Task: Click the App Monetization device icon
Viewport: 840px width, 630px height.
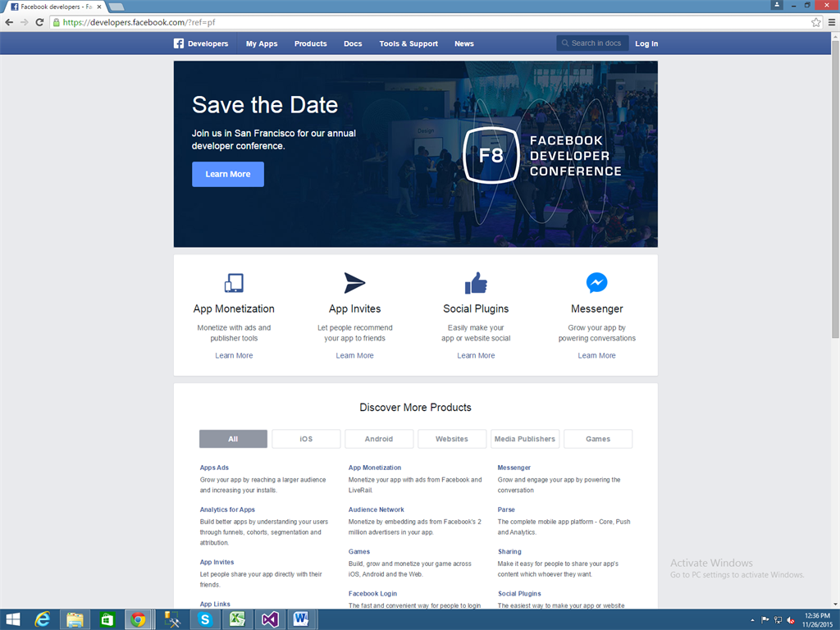Action: click(x=234, y=283)
